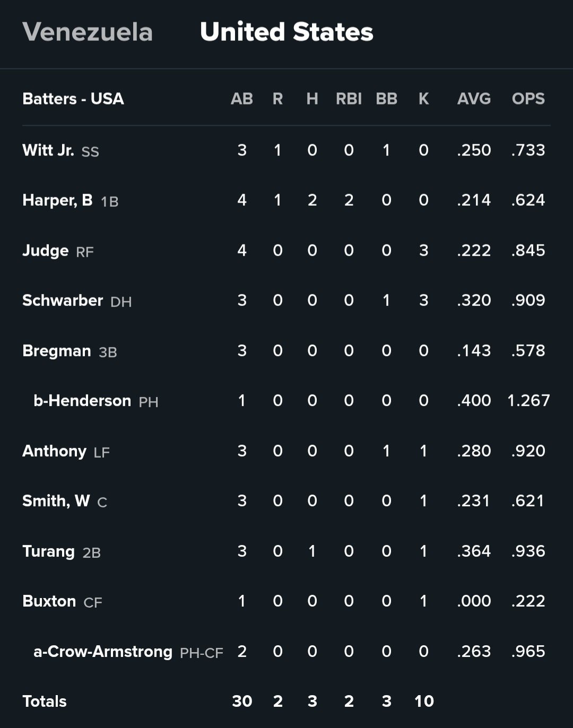View Judge's player page
This screenshot has width=573, height=728.
pos(46,250)
